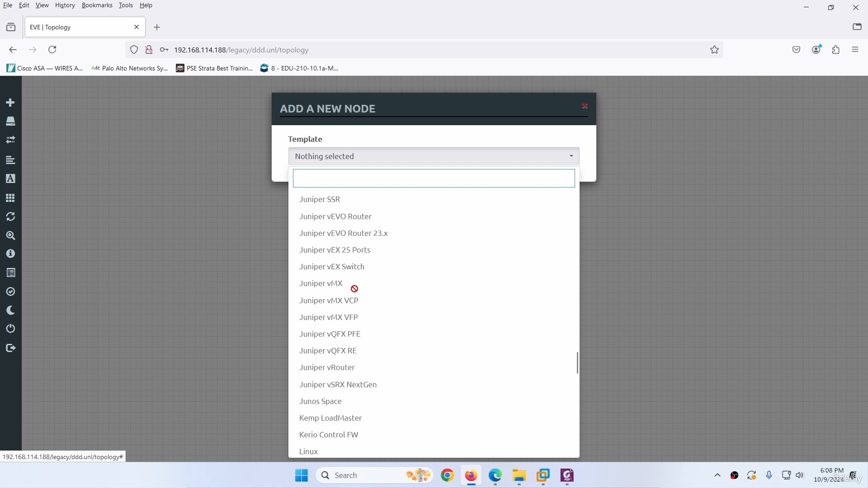
Task: Select Juniper vRouter template
Action: click(434, 367)
